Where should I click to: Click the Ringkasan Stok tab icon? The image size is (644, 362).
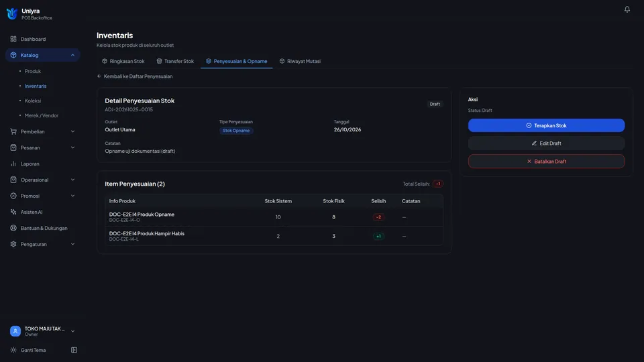[105, 61]
